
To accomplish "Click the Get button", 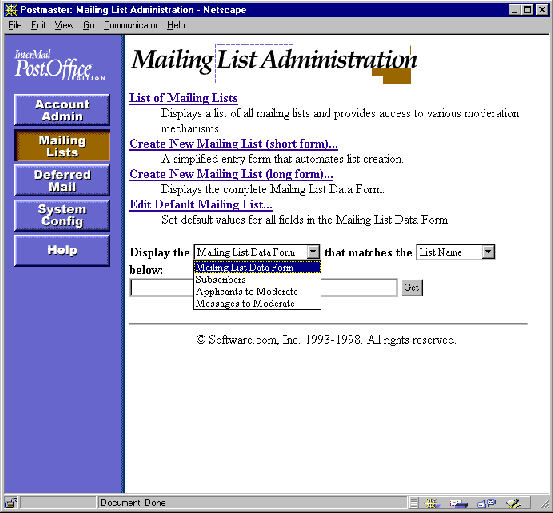I will [x=412, y=288].
